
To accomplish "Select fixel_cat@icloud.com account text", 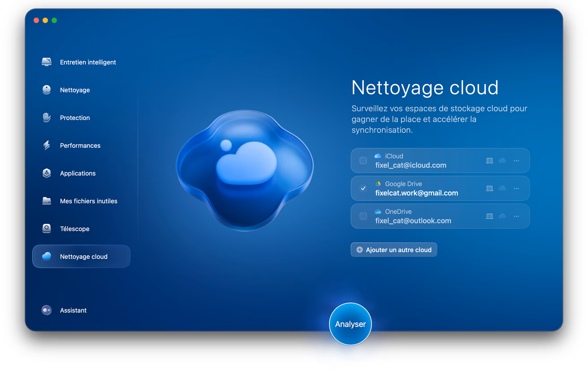I will point(410,165).
